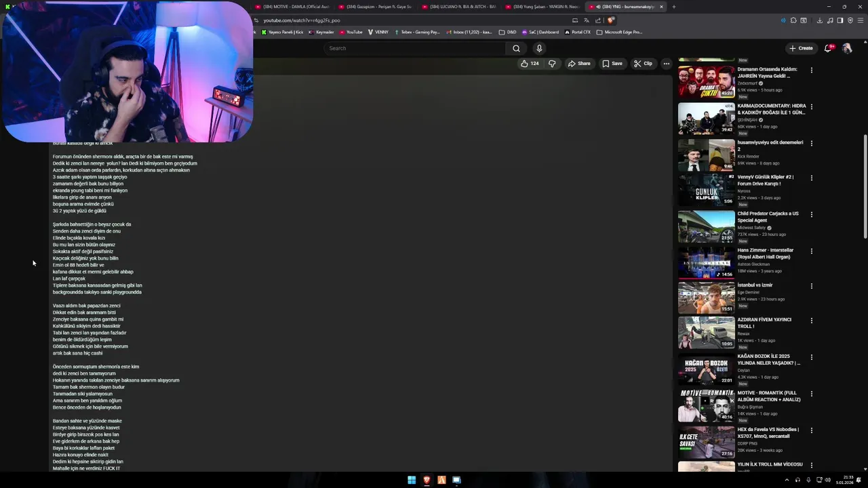Open Zedxsmurf channel name link
Viewport: 868px width, 488px height.
(748, 83)
